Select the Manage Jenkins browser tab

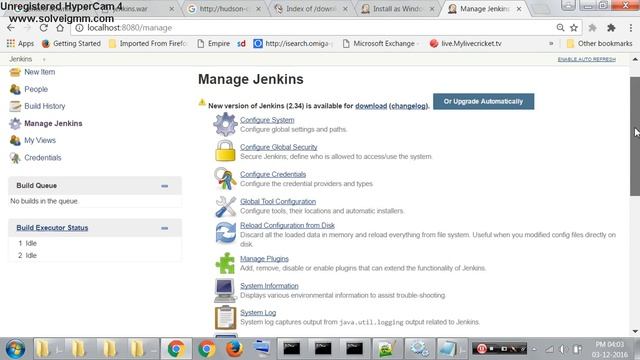click(x=484, y=9)
